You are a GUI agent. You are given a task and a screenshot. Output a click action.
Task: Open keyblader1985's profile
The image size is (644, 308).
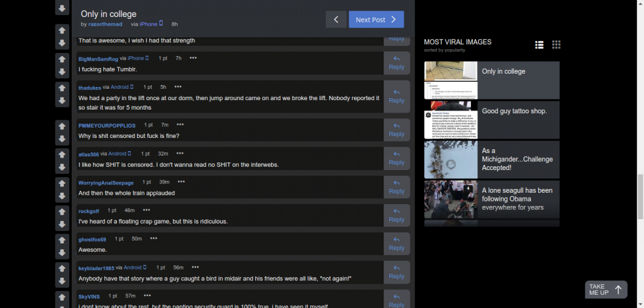tap(96, 268)
